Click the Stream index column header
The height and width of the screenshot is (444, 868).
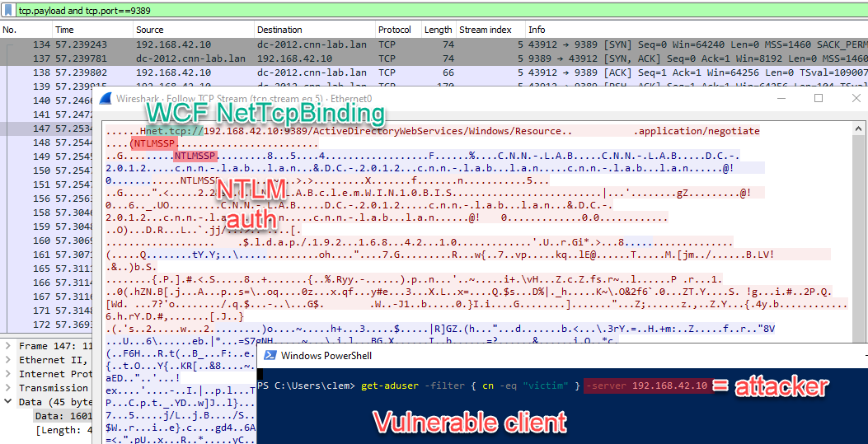tap(490, 30)
